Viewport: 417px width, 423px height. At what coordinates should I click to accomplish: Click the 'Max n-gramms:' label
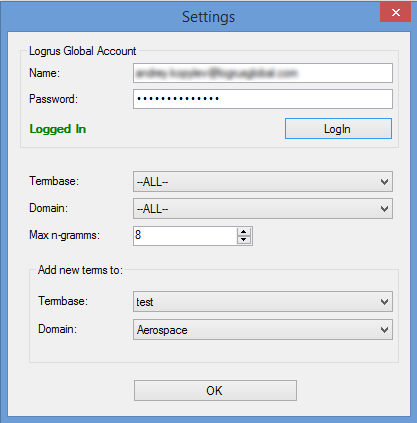[64, 235]
